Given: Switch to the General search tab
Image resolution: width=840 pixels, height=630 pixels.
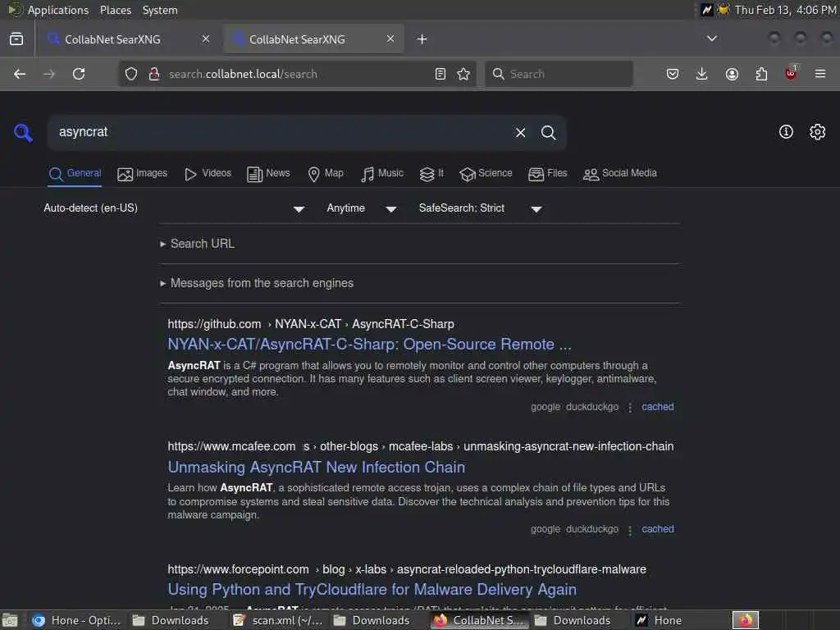Looking at the screenshot, I should coord(75,174).
